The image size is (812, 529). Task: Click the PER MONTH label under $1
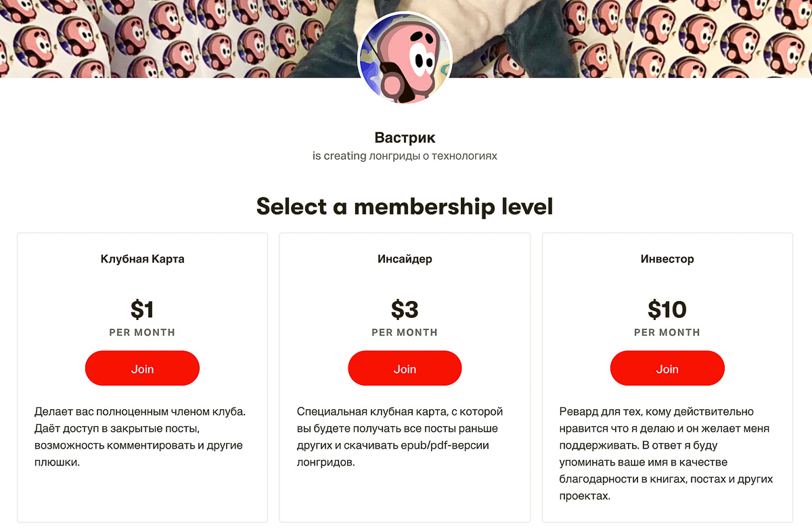[142, 332]
